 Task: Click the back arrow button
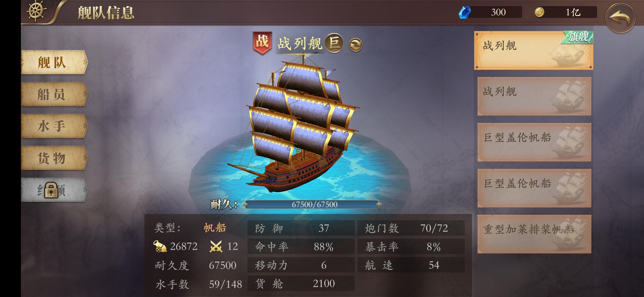[621, 18]
